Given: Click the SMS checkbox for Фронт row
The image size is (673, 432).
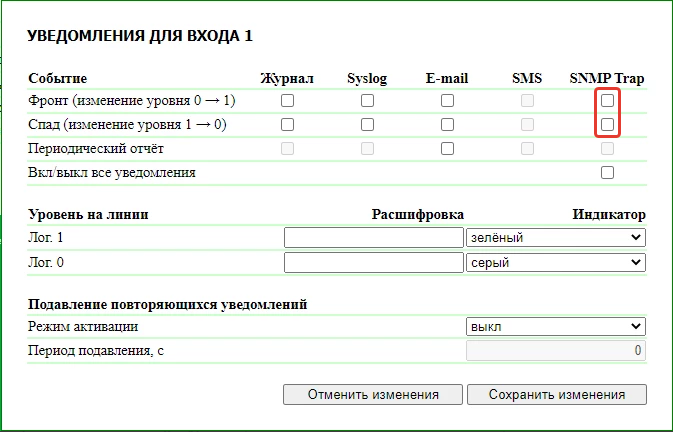Looking at the screenshot, I should click(527, 101).
